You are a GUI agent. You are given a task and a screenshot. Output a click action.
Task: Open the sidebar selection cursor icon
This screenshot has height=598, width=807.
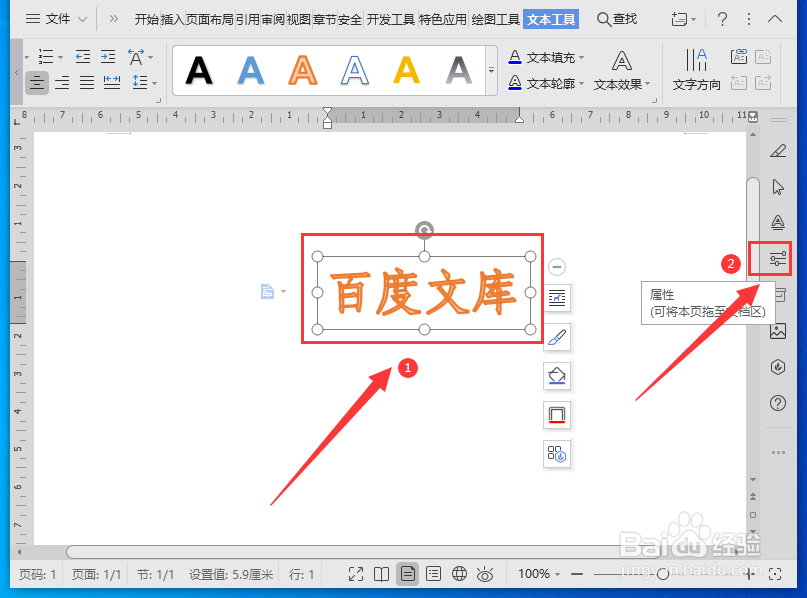778,186
